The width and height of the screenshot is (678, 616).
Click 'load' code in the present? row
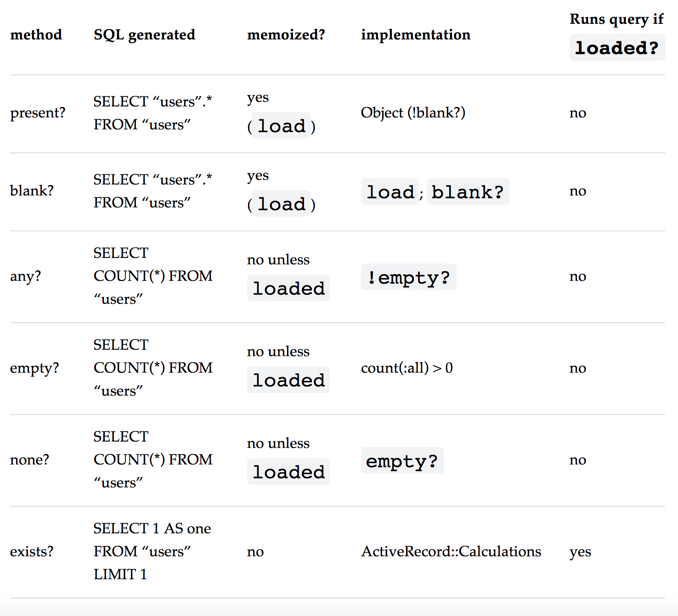[282, 125]
